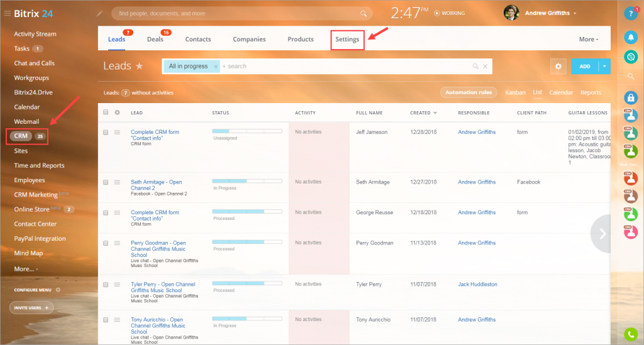Open row actions menu for Perry Goodman lead

pos(117,243)
